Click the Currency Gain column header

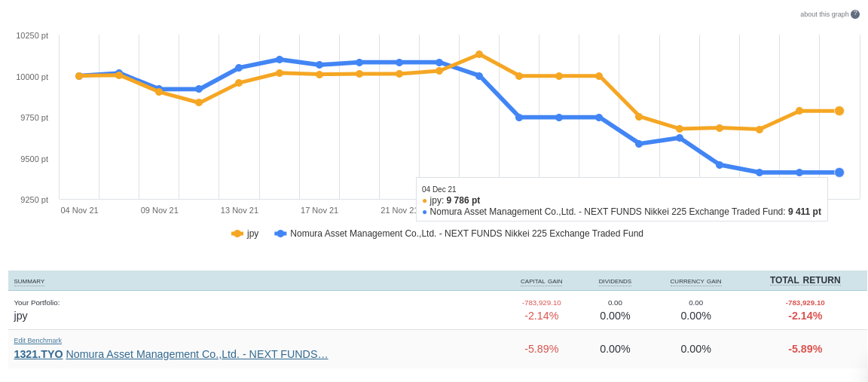(695, 281)
